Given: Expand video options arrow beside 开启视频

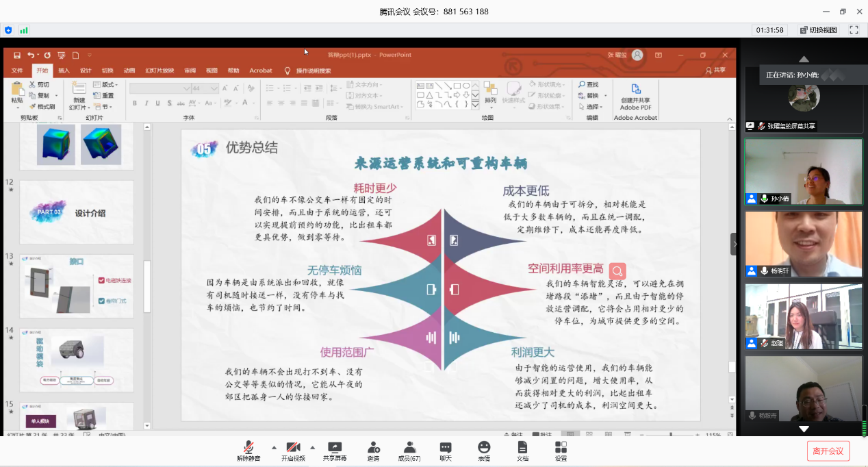Looking at the screenshot, I should 313,446.
